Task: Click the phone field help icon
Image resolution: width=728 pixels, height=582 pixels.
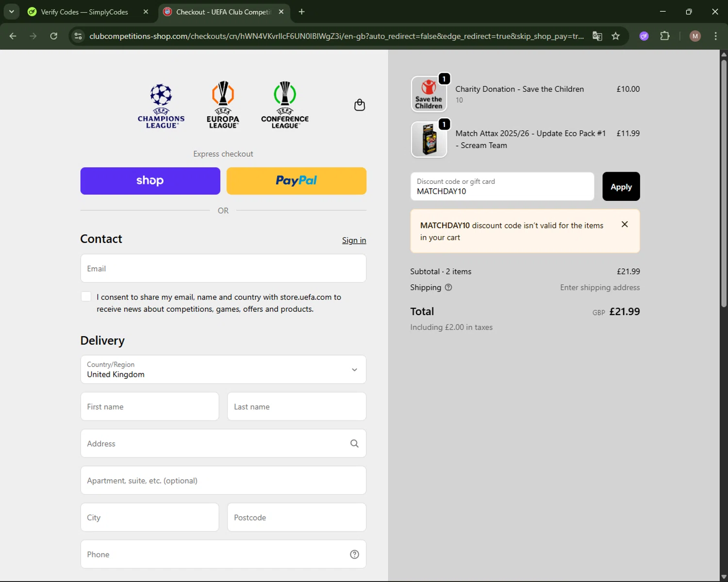Action: 355,554
